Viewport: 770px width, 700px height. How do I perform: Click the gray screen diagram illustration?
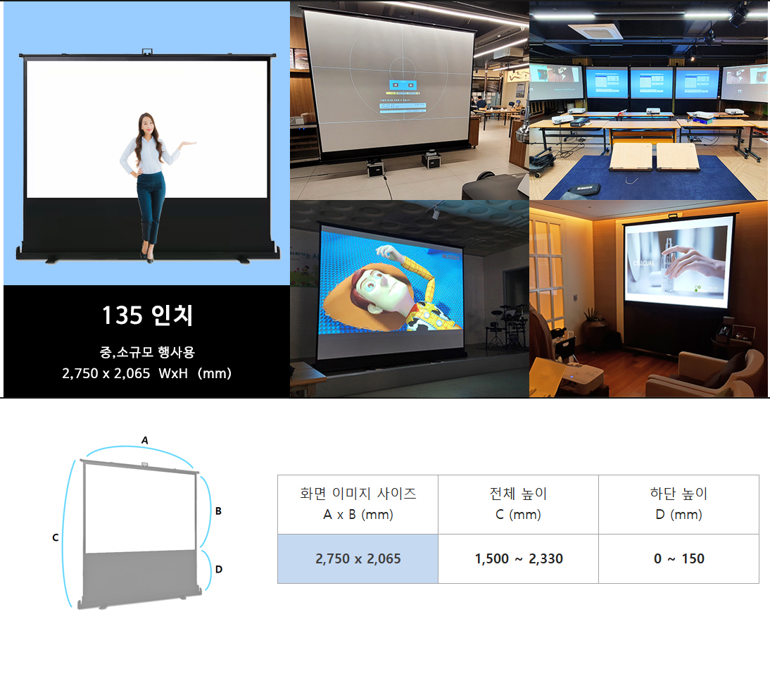[x=140, y=535]
